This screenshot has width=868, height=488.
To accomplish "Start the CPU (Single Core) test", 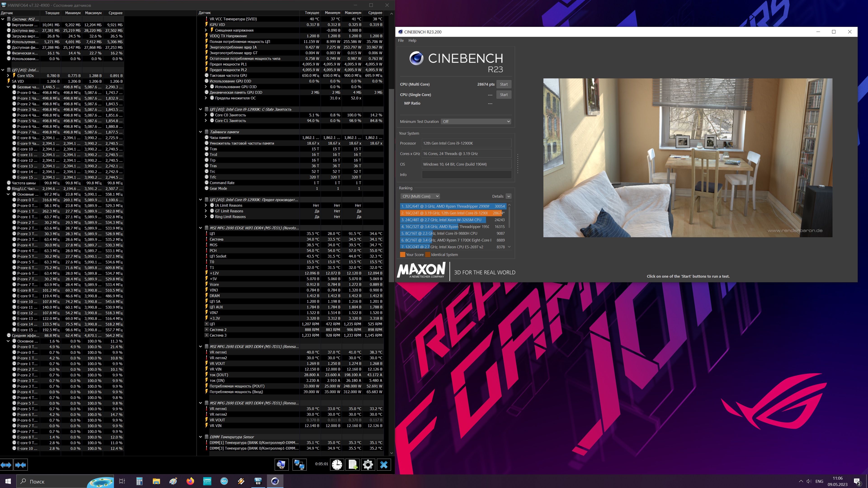I will (x=503, y=95).
